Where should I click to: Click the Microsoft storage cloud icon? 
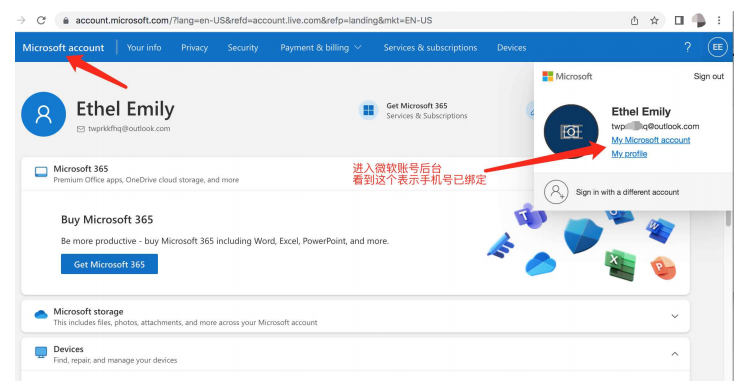[x=41, y=314]
